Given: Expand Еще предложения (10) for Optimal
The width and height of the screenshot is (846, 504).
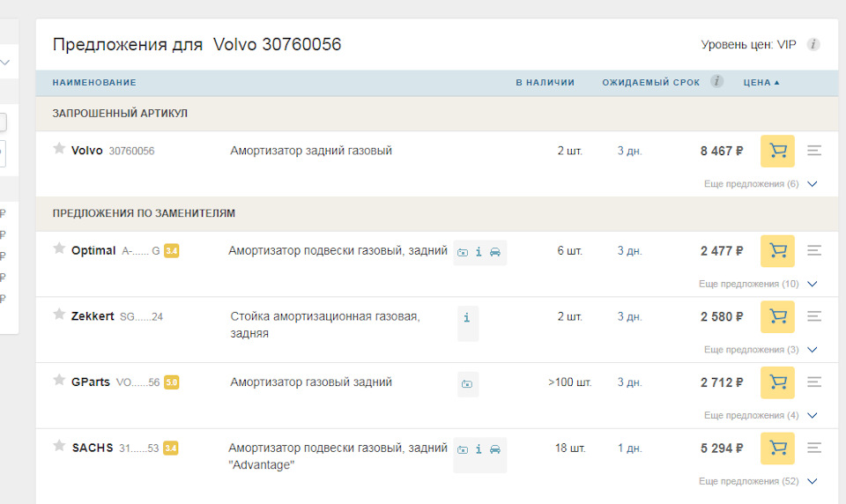Looking at the screenshot, I should click(x=758, y=284).
